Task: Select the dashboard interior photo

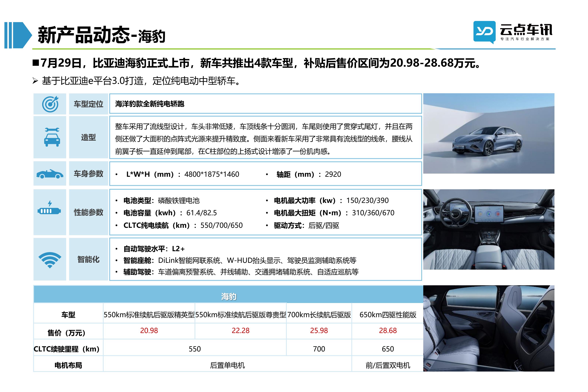Action: click(x=488, y=229)
